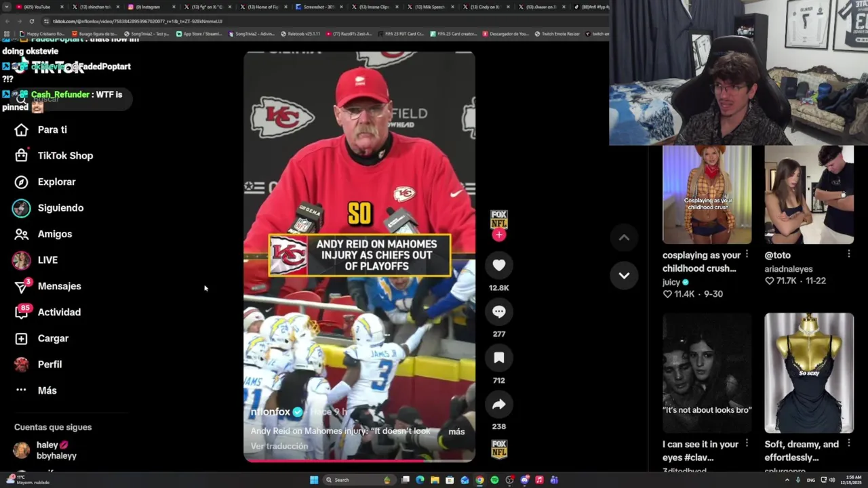Image resolution: width=868 pixels, height=488 pixels.
Task: Open the @toto video thumbnail
Action: point(809,195)
